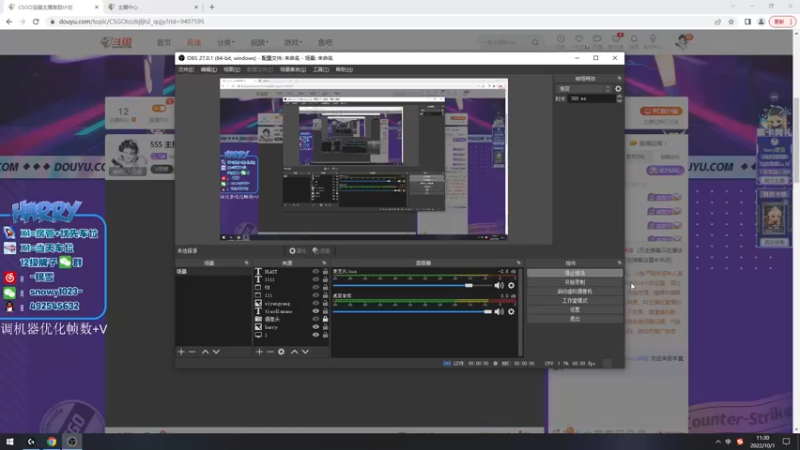The image size is (800, 450).
Task: Increase transition duration with up arrow
Action: [619, 96]
